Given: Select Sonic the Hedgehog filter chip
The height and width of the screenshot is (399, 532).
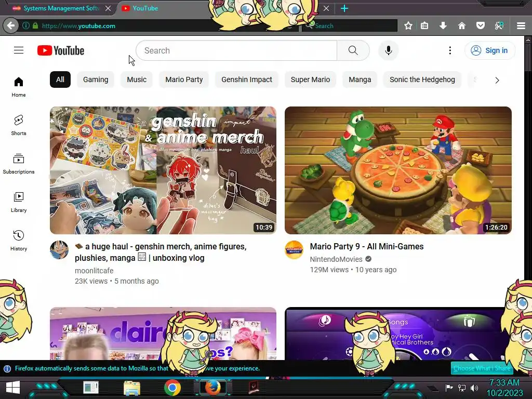Looking at the screenshot, I should 422,79.
